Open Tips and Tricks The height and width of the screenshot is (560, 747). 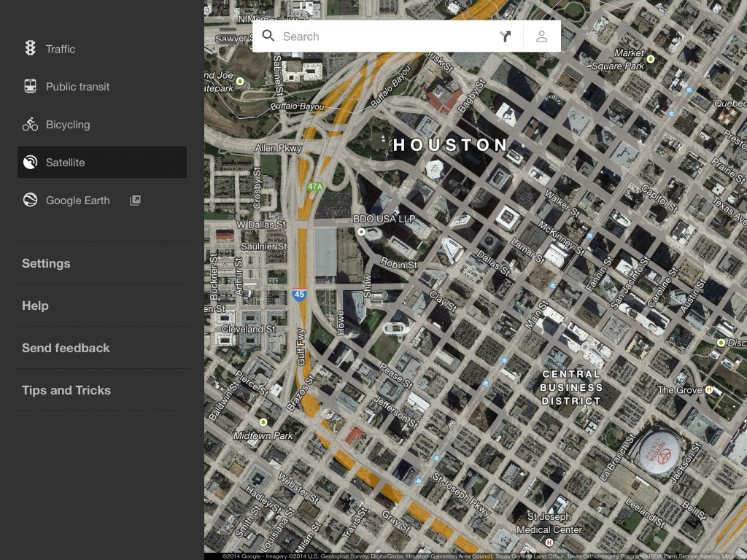(66, 390)
